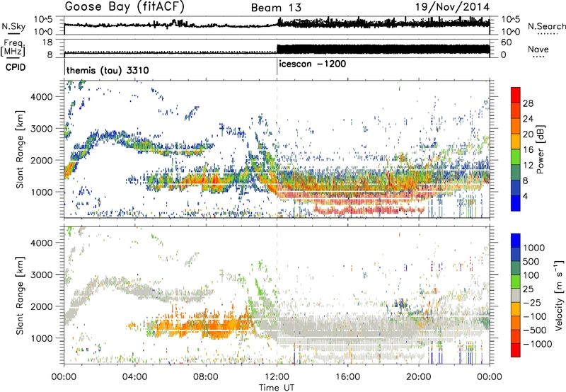Click the 'N.Sky' legend label
This screenshot has height=392, width=566.
13,26
